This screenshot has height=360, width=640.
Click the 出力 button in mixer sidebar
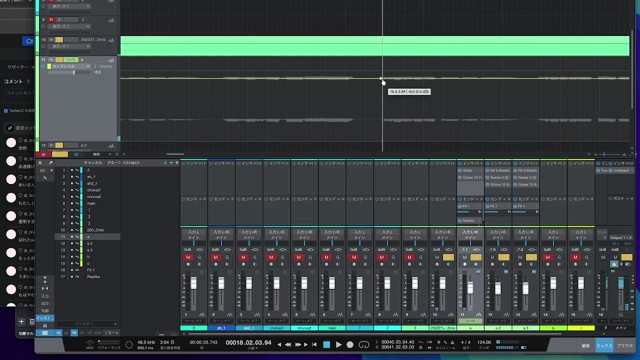click(x=45, y=303)
